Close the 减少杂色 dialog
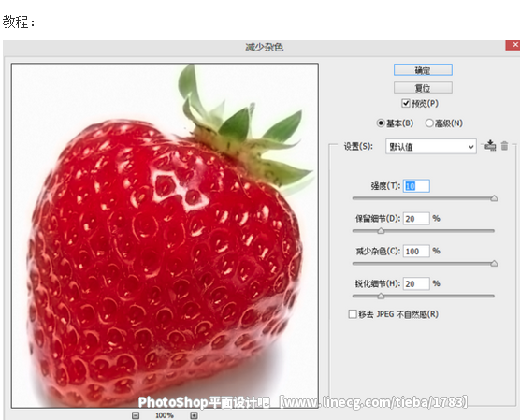This screenshot has width=520, height=420. point(513,45)
